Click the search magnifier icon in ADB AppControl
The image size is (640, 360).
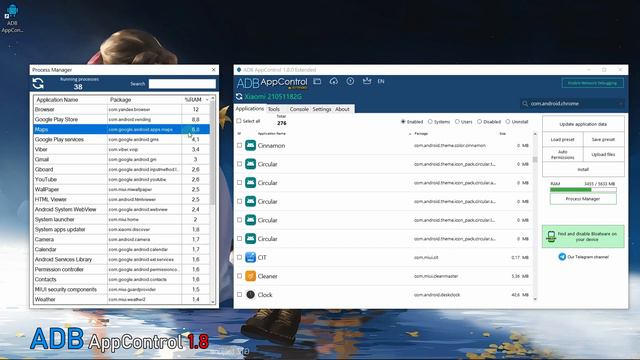[525, 104]
